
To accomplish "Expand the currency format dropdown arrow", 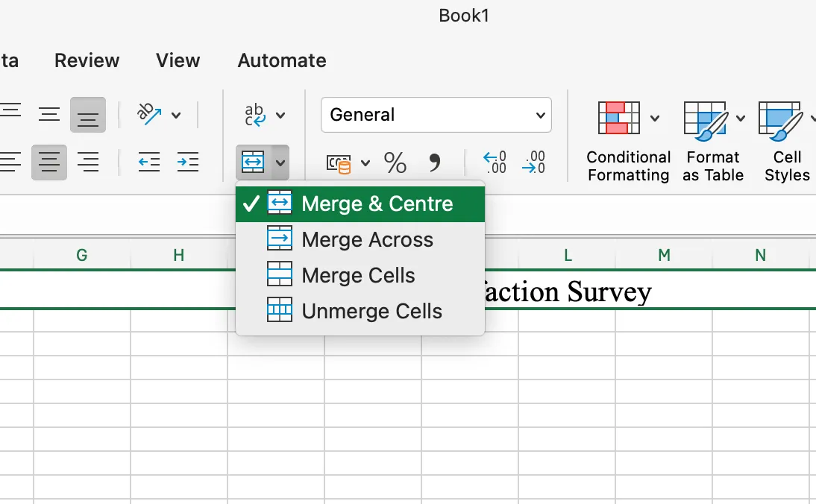I will [x=365, y=163].
